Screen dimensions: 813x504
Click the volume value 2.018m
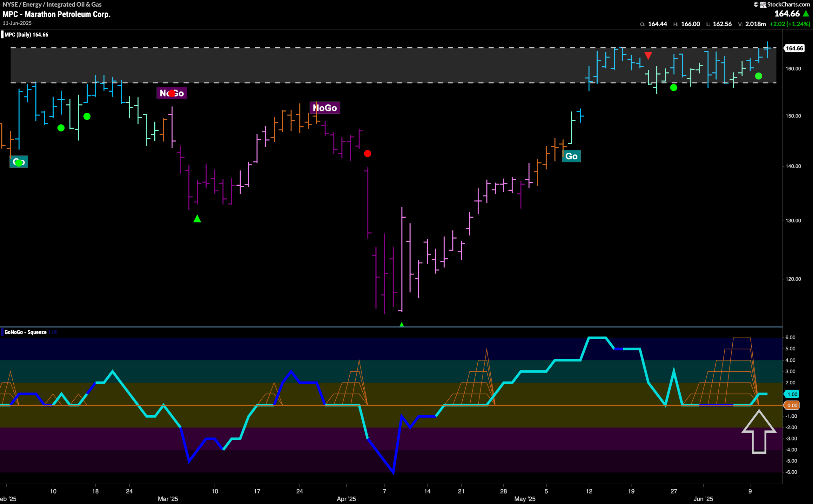tap(755, 24)
